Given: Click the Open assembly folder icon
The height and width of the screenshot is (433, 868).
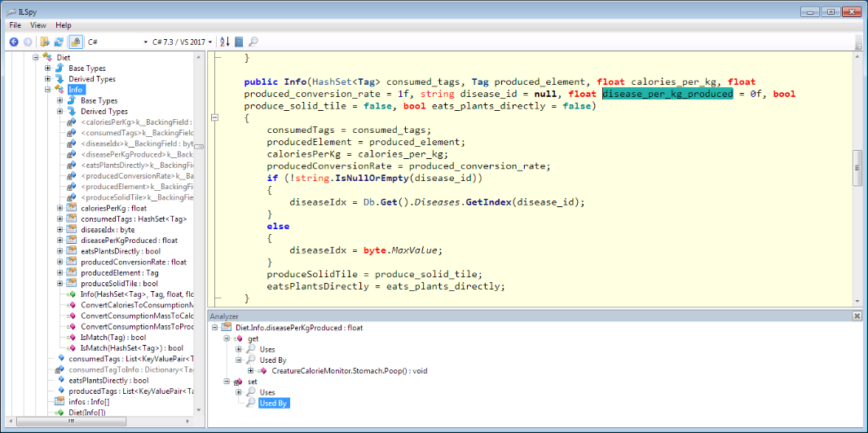Looking at the screenshot, I should tap(46, 42).
